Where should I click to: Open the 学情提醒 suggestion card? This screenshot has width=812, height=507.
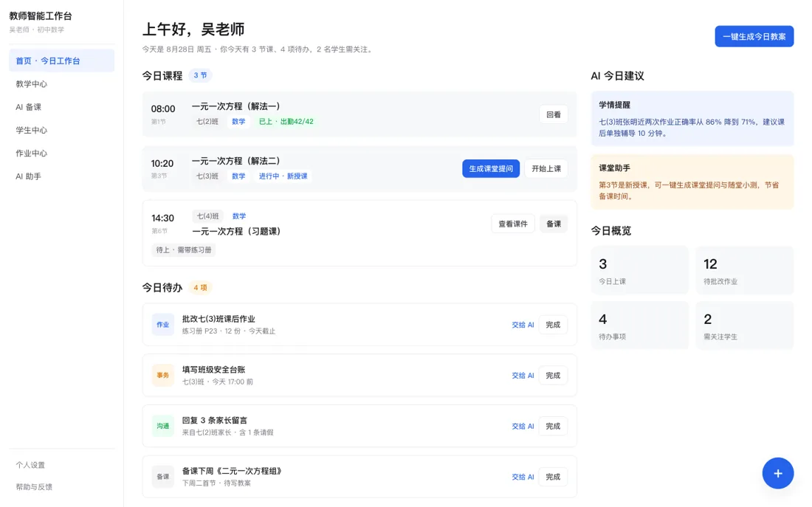point(692,119)
